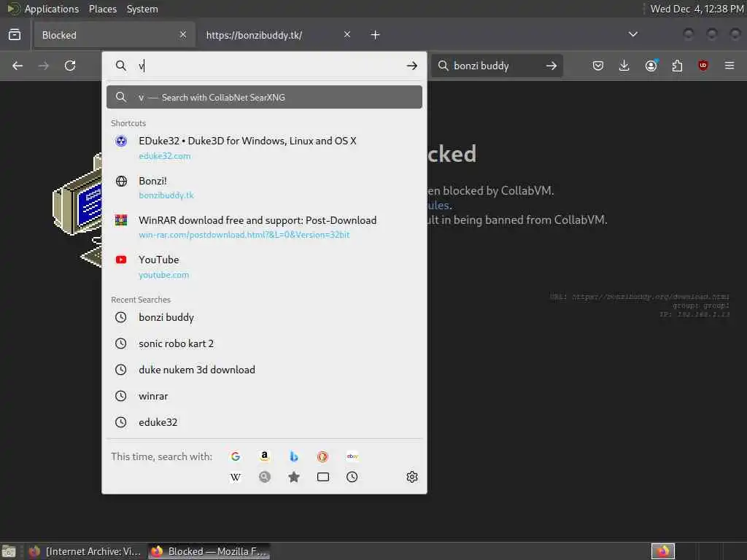Viewport: 747px width, 560px height.
Task: Search this time with eBay
Action: pos(352,456)
